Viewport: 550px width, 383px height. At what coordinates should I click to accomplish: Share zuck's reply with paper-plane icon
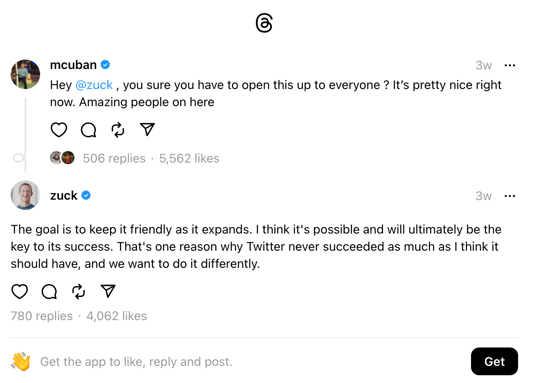point(108,291)
